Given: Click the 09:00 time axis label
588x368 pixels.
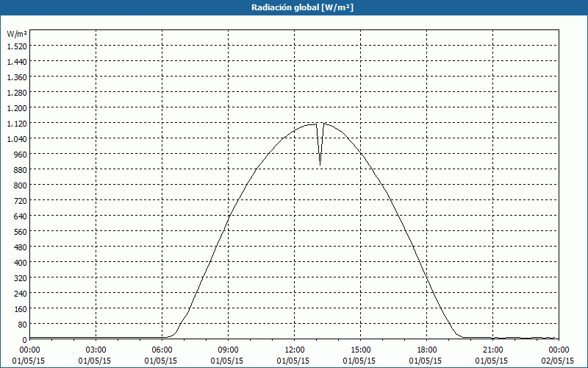Looking at the screenshot, I should [228, 350].
